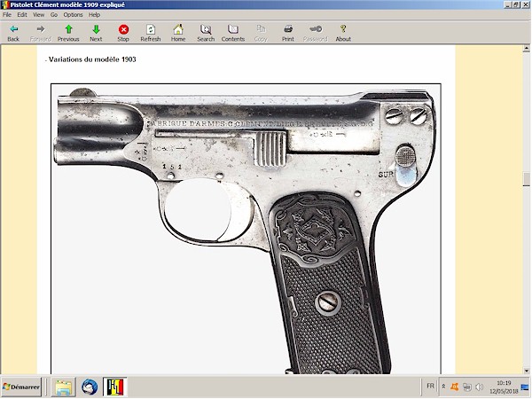Open the Go menu
Screen dimensions: 532x399
click(54, 14)
